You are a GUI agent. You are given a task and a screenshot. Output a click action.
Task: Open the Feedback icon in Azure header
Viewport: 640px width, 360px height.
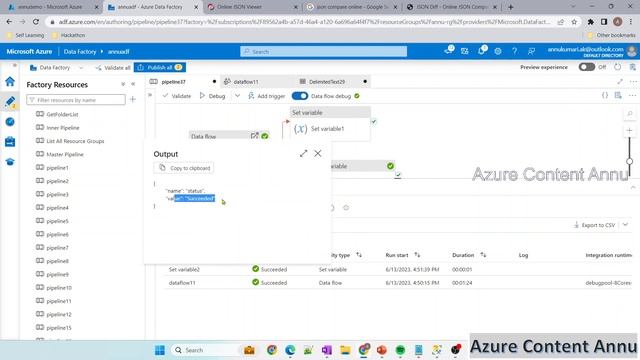pyautogui.click(x=531, y=51)
